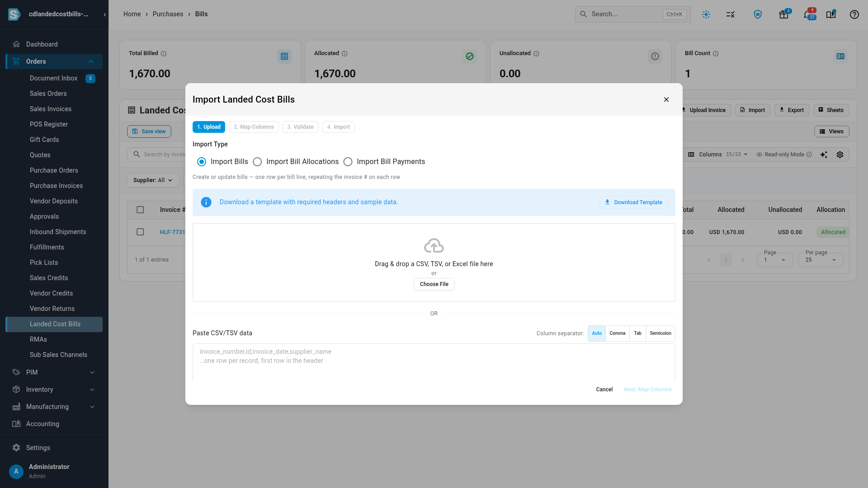Select the Import Bills radio button
The height and width of the screenshot is (488, 868).
(x=202, y=162)
